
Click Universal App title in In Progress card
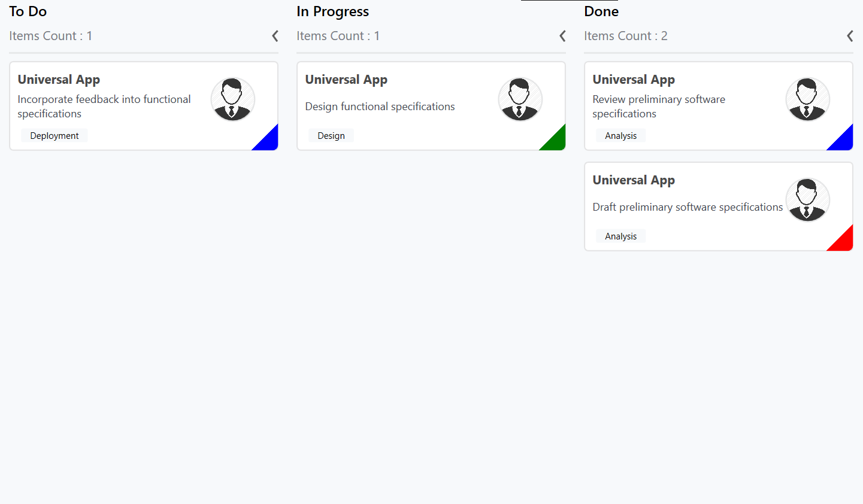pyautogui.click(x=346, y=80)
